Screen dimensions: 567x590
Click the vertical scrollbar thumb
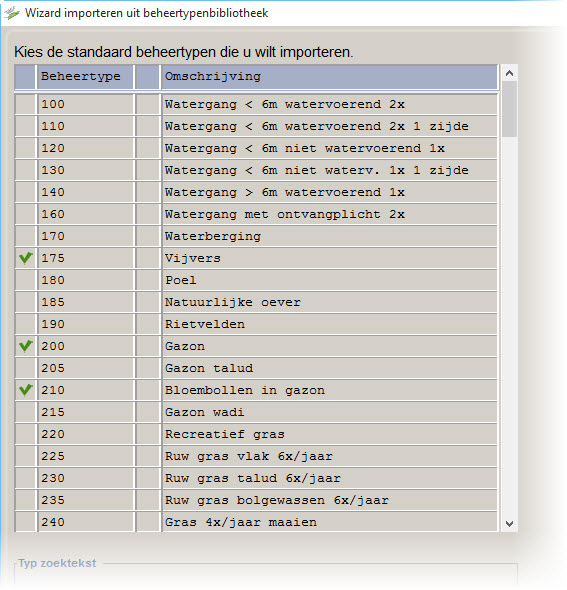509,109
